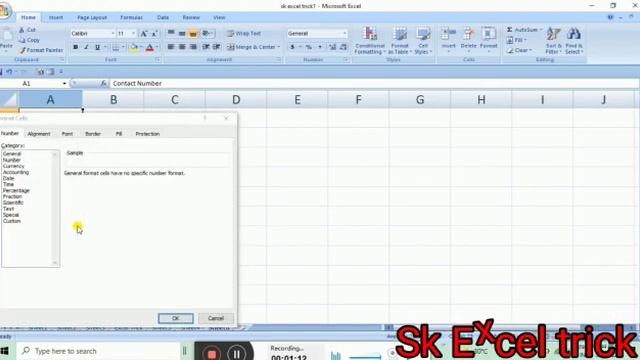Open the Data ribbon tab
Viewport: 640px width, 360px height.
(163, 18)
